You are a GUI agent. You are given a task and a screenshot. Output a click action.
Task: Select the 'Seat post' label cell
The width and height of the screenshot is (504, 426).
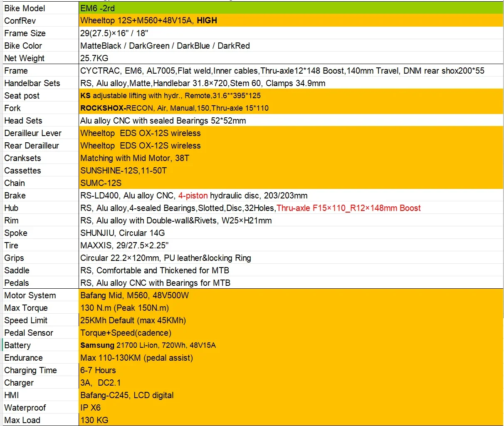point(40,96)
